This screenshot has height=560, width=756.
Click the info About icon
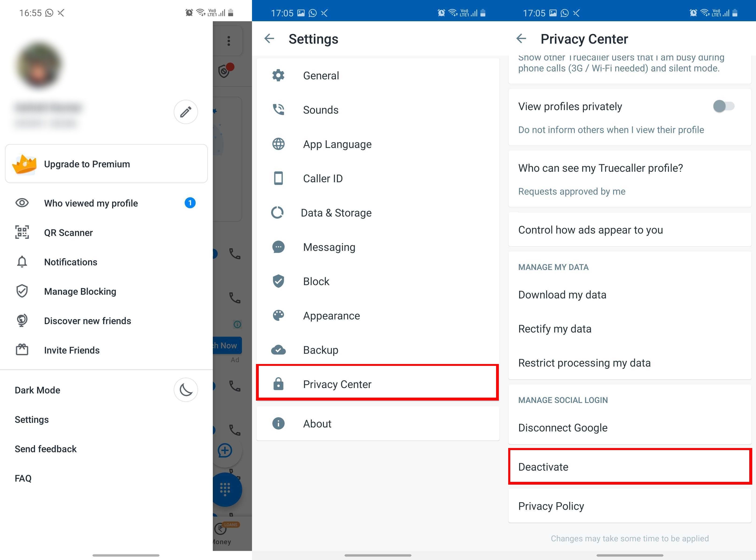click(278, 423)
